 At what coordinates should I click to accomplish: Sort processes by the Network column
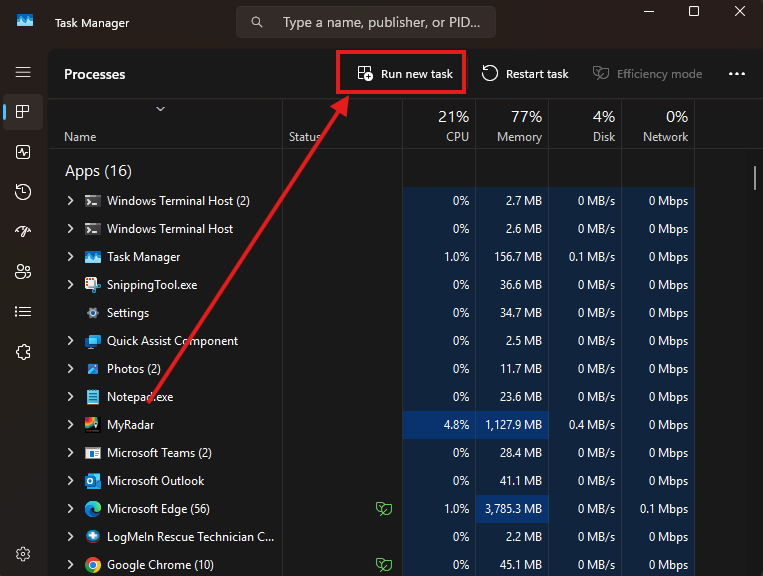(x=658, y=125)
